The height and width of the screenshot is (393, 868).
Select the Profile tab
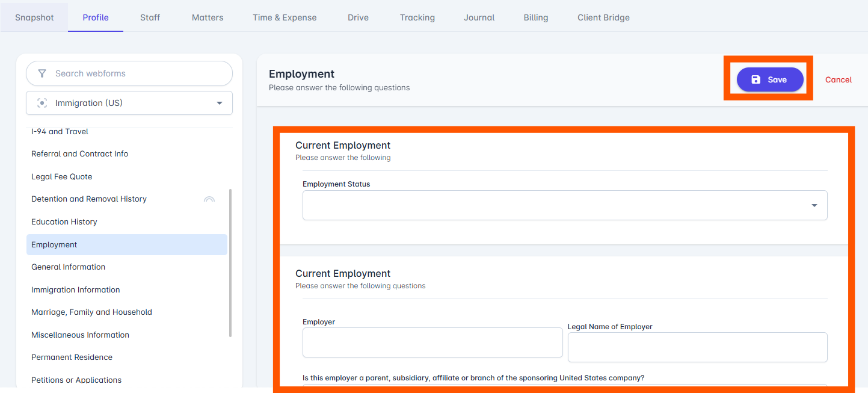(96, 17)
